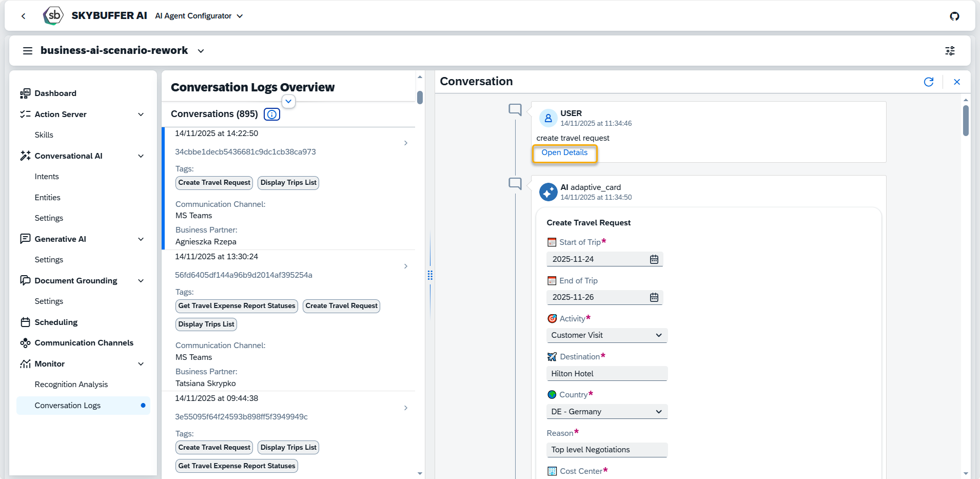The width and height of the screenshot is (980, 479).
Task: Collapse the Conversational AI section
Action: pyautogui.click(x=141, y=156)
